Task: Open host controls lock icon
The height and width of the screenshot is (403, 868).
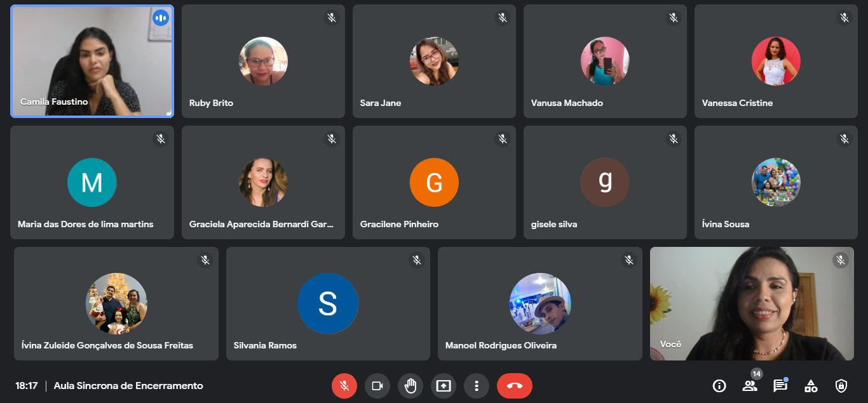Action: (x=841, y=386)
